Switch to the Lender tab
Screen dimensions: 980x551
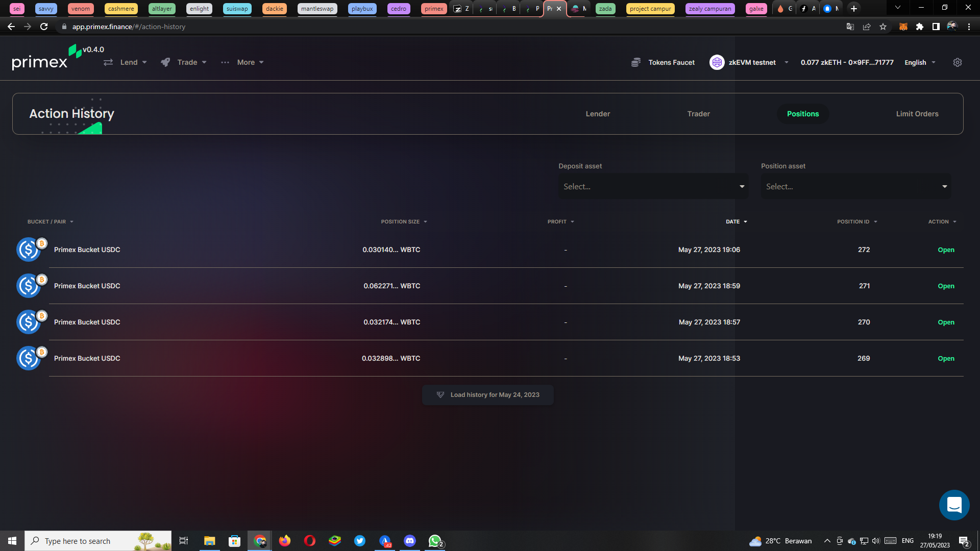click(598, 114)
